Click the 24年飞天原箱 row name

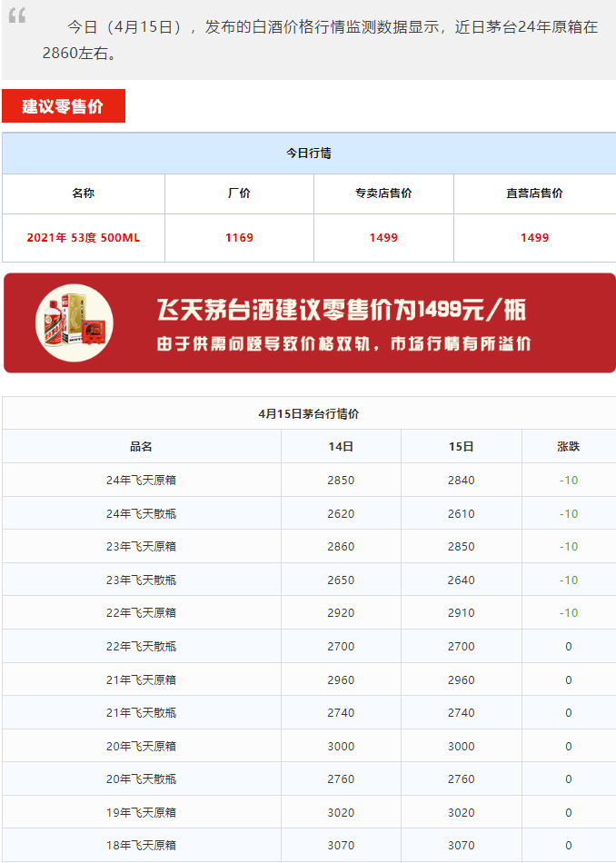(141, 480)
